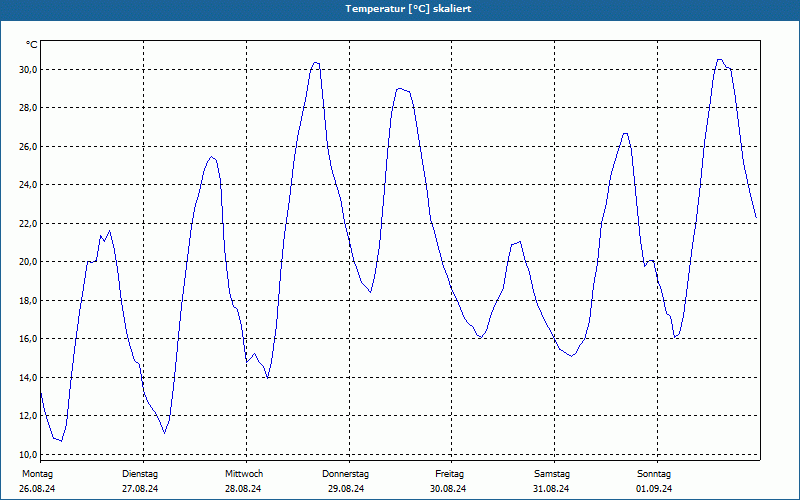The width and height of the screenshot is (800, 500).
Task: Click the 30,0 y-axis label
Action: (x=27, y=69)
